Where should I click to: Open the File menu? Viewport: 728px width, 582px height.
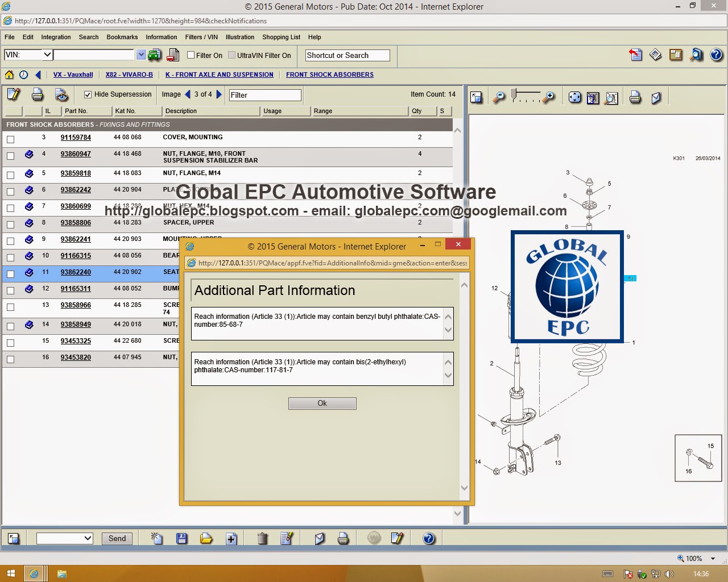10,37
